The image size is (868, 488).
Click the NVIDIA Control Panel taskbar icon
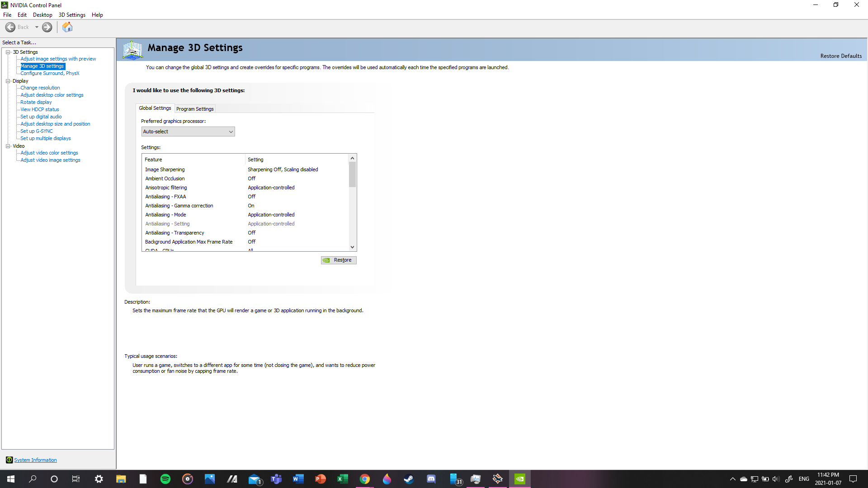[519, 479]
